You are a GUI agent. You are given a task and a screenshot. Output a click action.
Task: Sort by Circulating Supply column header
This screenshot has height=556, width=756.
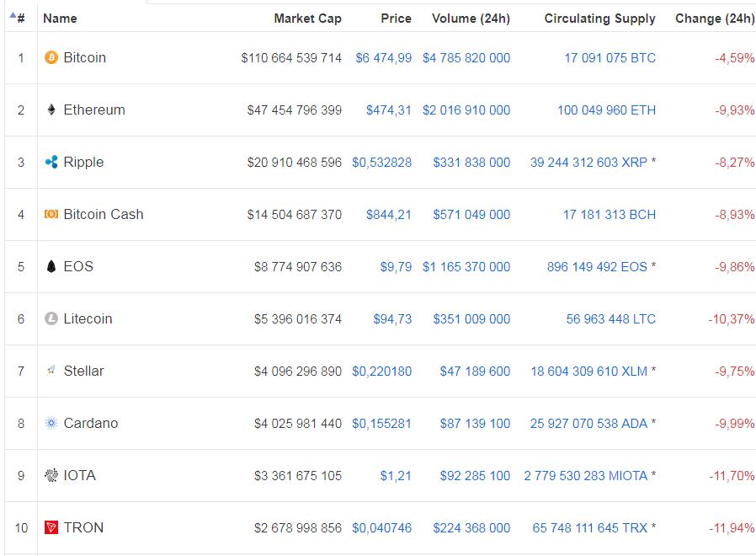point(599,19)
